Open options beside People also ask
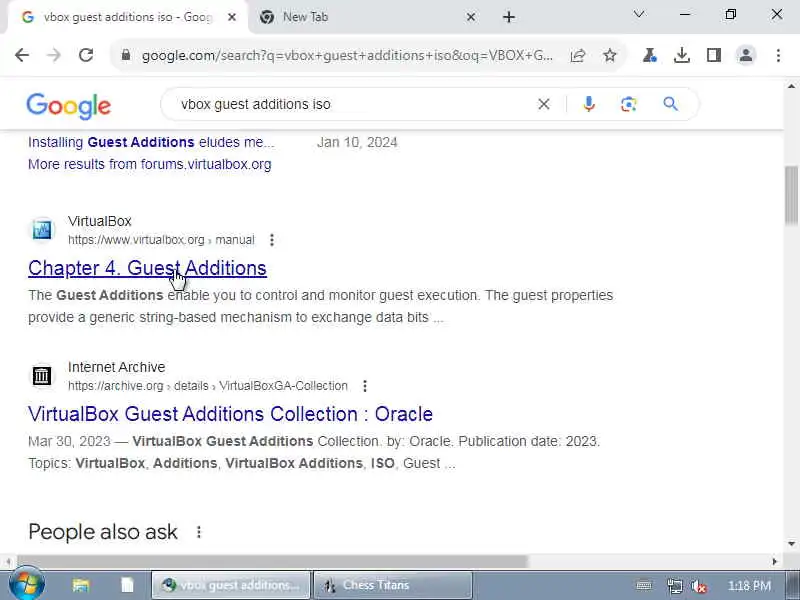This screenshot has width=800, height=600. 199,532
